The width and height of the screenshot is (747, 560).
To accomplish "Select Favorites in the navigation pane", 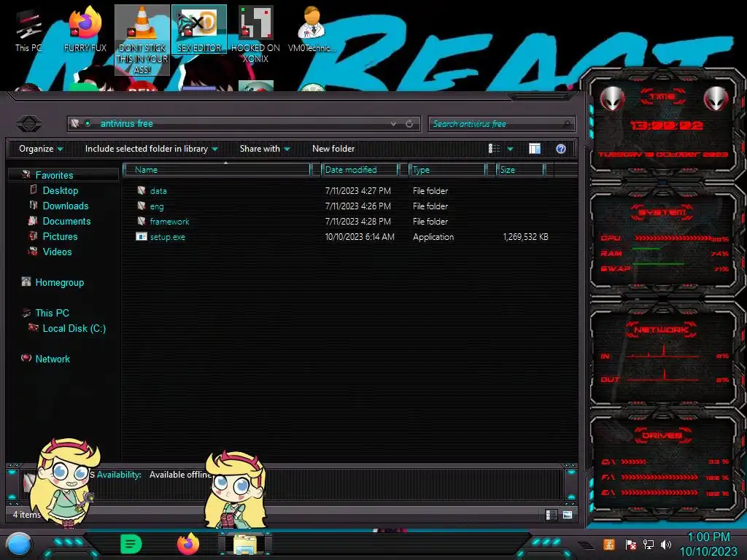I will (x=54, y=175).
